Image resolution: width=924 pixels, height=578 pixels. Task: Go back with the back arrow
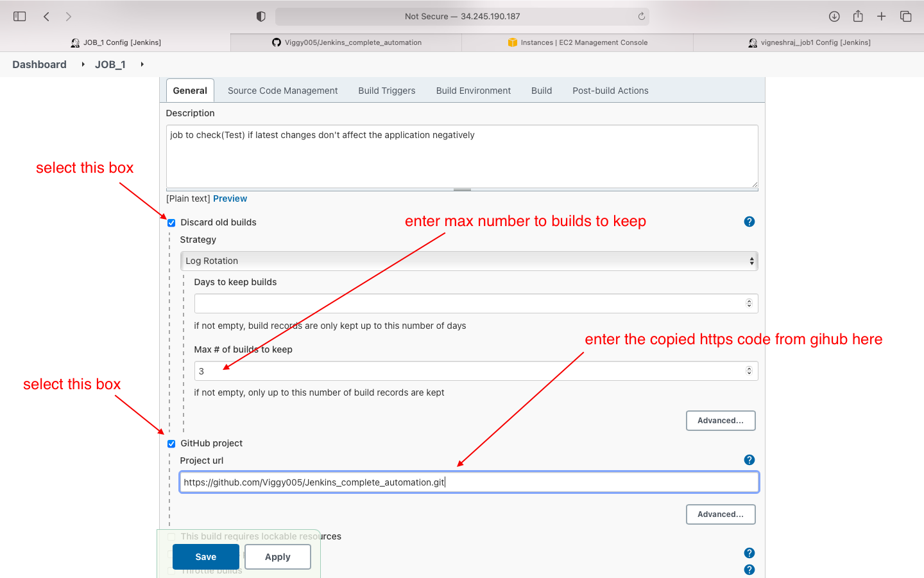click(46, 17)
